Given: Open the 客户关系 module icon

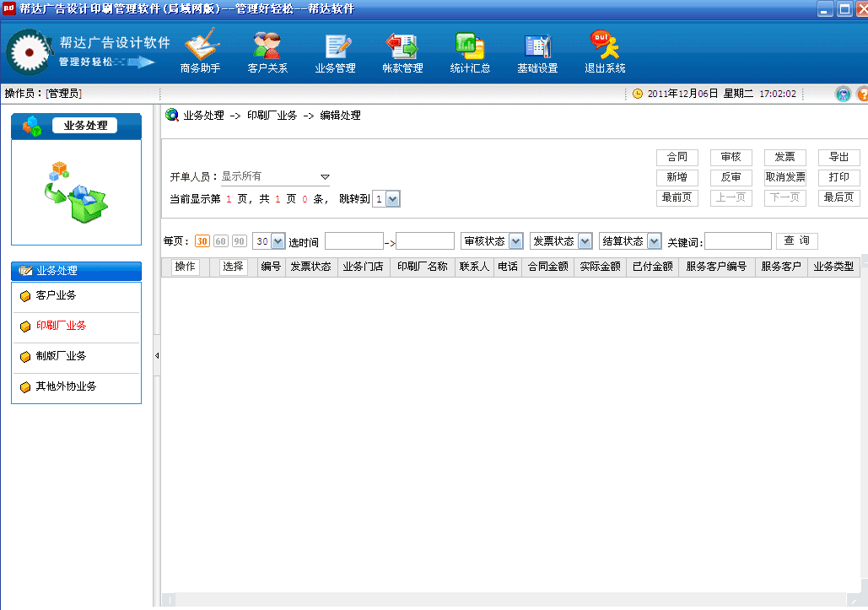Looking at the screenshot, I should [x=267, y=51].
